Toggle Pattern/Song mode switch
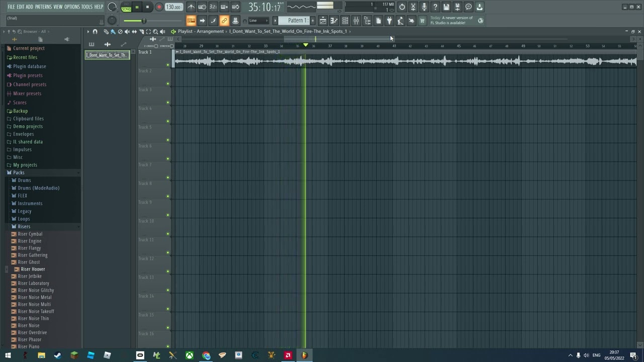 [126, 7]
